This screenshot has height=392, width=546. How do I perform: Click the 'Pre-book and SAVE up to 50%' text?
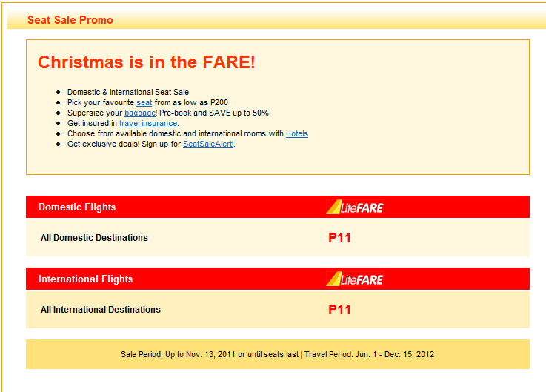tap(214, 113)
